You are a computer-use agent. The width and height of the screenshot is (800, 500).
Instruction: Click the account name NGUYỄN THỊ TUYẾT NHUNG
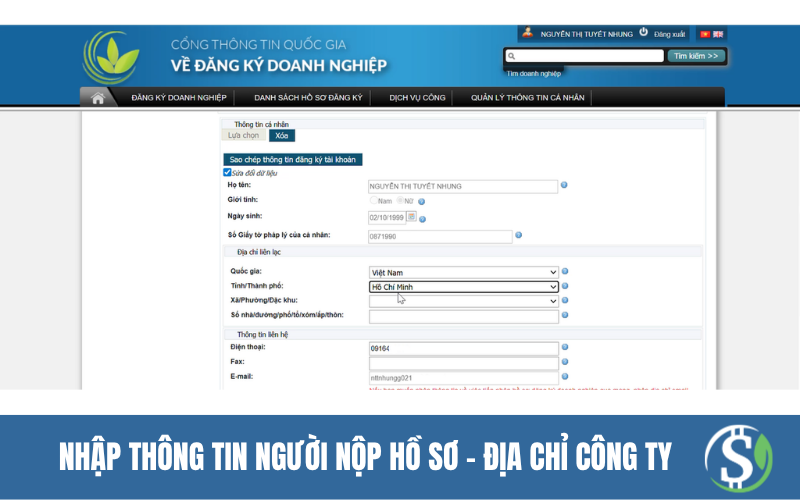point(587,34)
